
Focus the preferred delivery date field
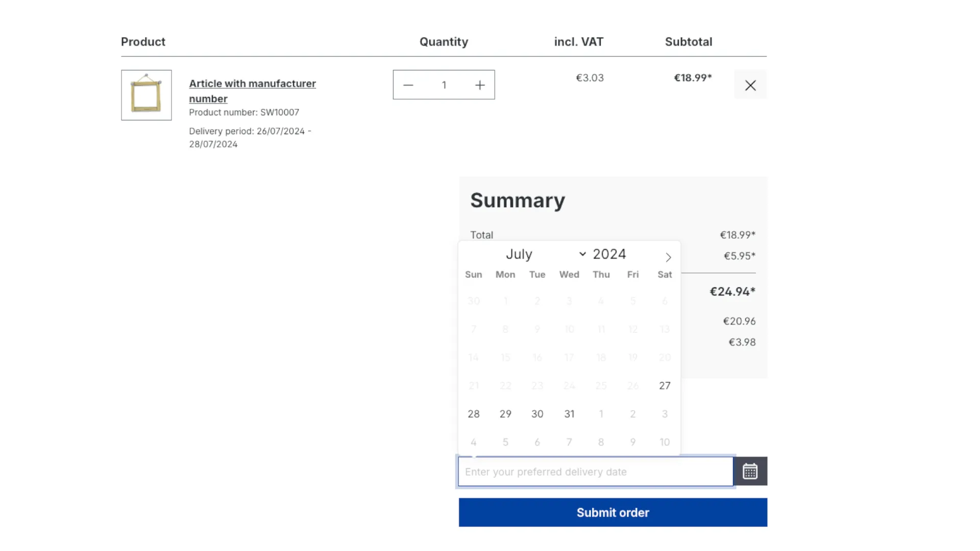pyautogui.click(x=595, y=472)
